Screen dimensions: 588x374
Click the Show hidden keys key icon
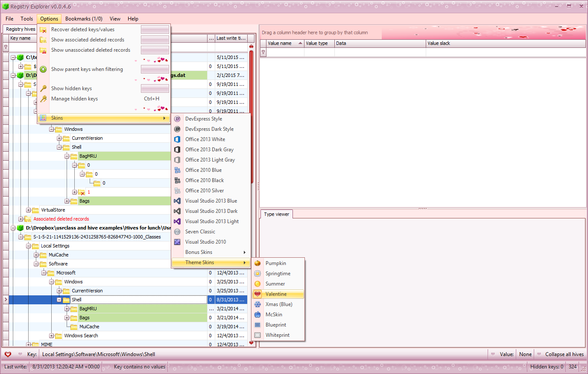pyautogui.click(x=43, y=88)
